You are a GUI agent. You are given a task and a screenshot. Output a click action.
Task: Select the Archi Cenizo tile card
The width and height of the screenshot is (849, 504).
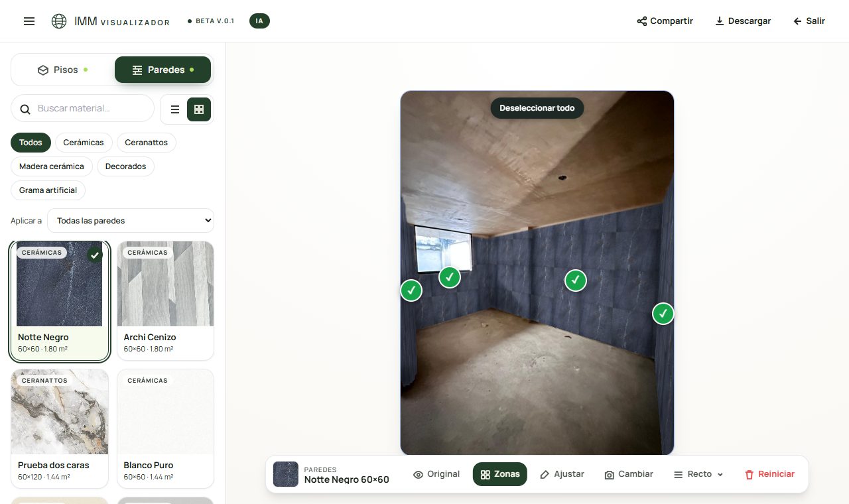point(166,300)
